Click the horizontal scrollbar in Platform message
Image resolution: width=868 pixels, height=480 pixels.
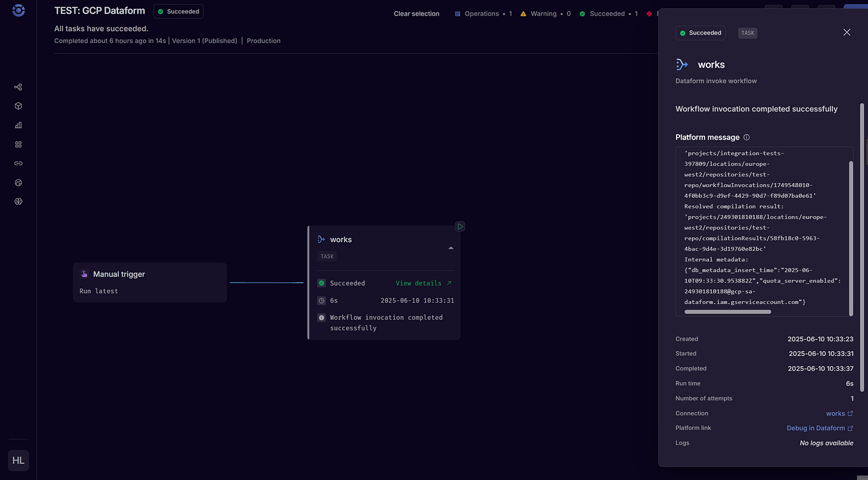coord(728,312)
